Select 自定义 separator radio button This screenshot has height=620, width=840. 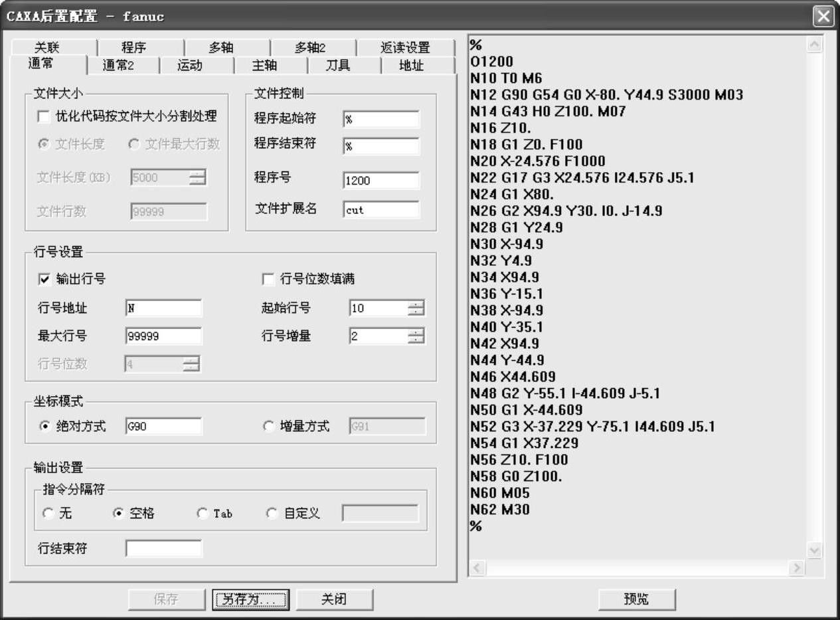tap(272, 514)
